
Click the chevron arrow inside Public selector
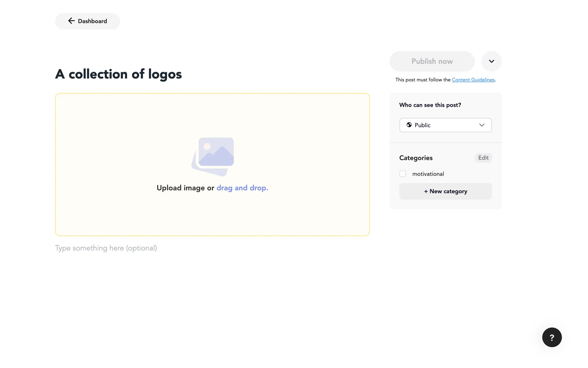(482, 125)
